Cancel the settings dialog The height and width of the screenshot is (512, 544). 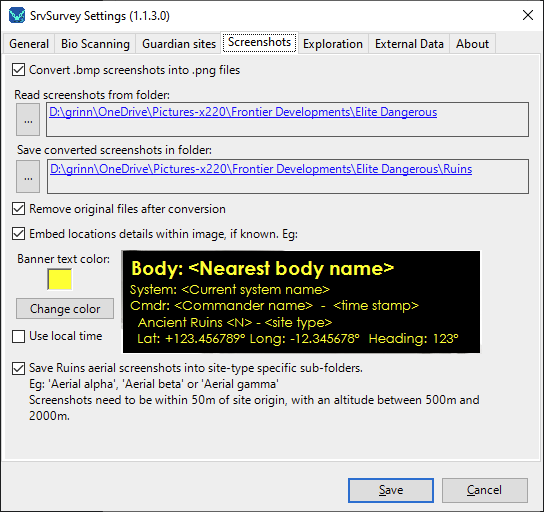click(x=485, y=490)
